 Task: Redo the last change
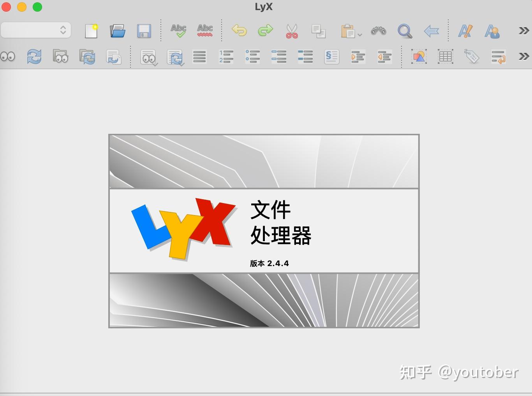265,30
